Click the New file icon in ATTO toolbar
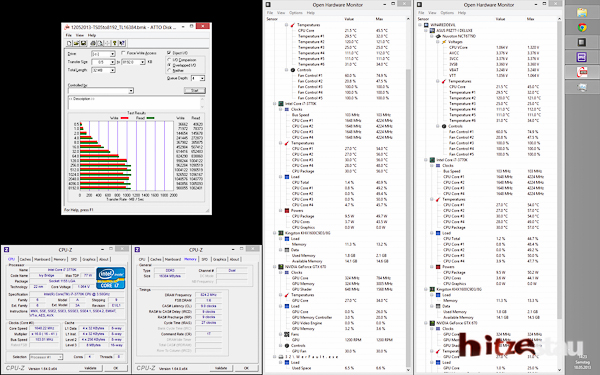Viewport: 600px width, 375px height. pos(69,43)
